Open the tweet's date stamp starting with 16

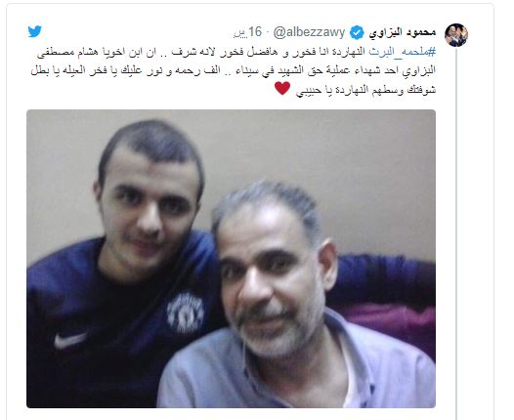(x=248, y=32)
